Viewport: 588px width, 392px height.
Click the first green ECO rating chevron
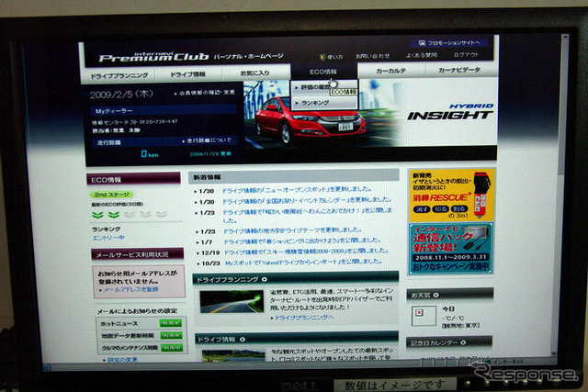coord(98,215)
